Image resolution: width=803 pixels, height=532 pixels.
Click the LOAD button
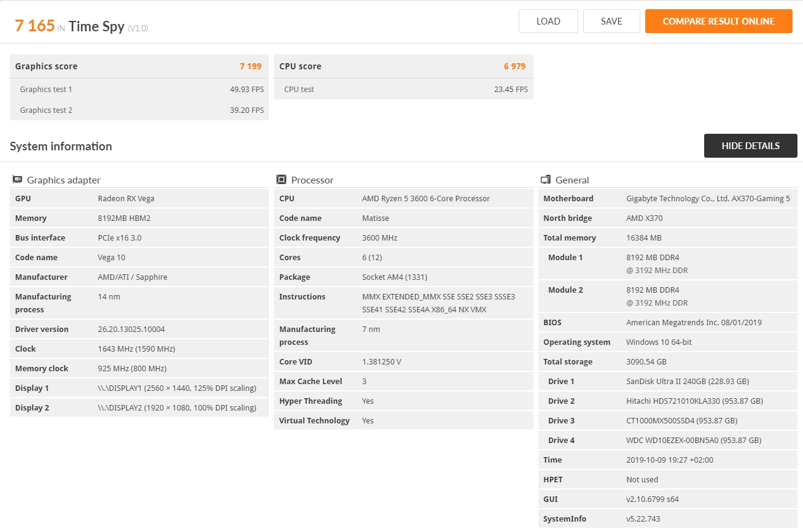[548, 21]
